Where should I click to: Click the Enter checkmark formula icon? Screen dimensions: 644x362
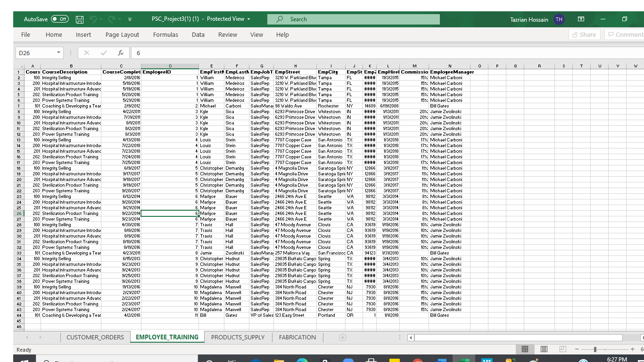pos(104,53)
